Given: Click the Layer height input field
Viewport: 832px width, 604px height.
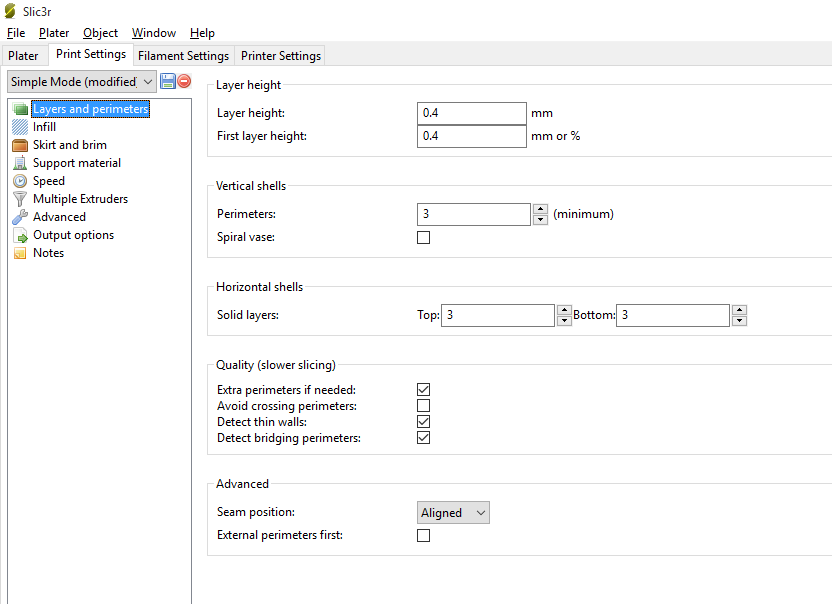Looking at the screenshot, I should tap(471, 113).
